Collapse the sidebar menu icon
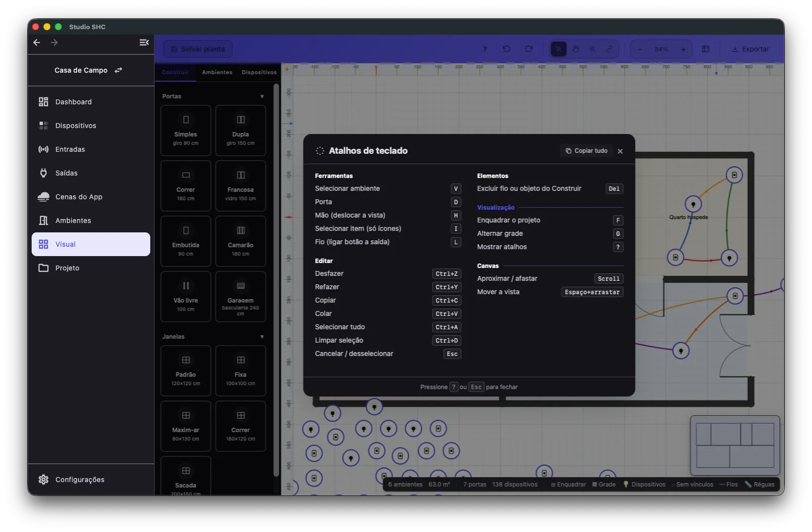Image resolution: width=812 pixels, height=532 pixels. coord(144,43)
